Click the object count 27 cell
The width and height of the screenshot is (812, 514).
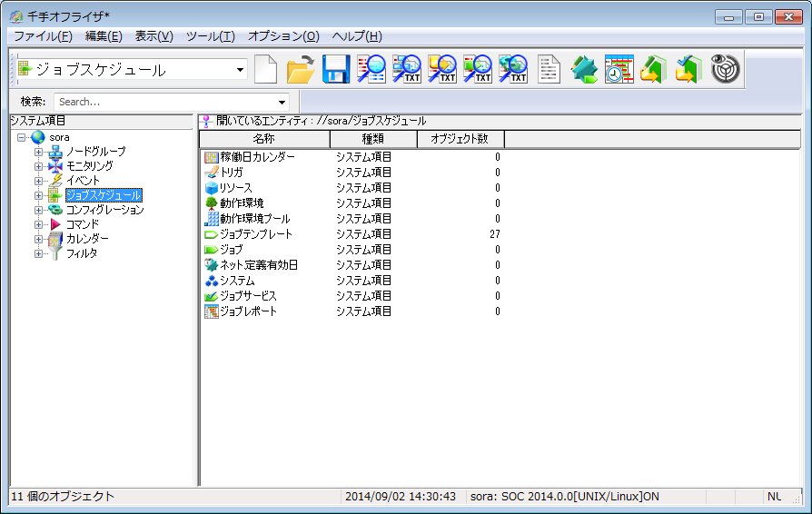point(494,234)
